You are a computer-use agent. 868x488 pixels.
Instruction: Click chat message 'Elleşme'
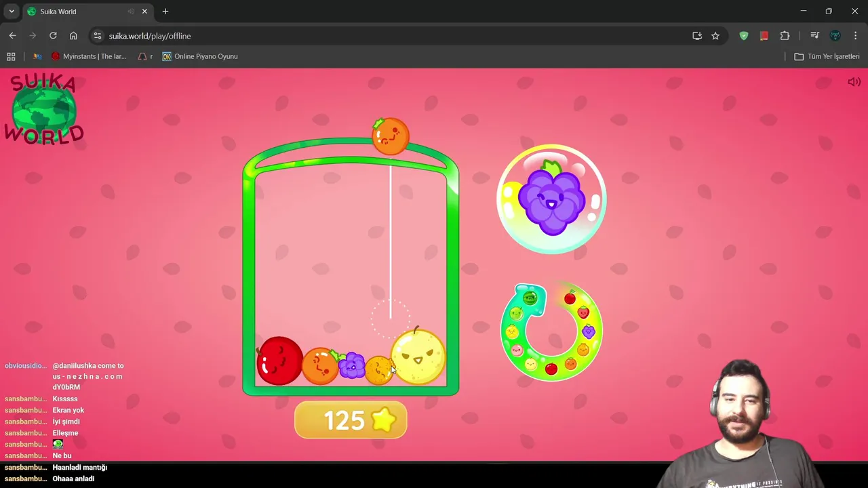pos(65,433)
